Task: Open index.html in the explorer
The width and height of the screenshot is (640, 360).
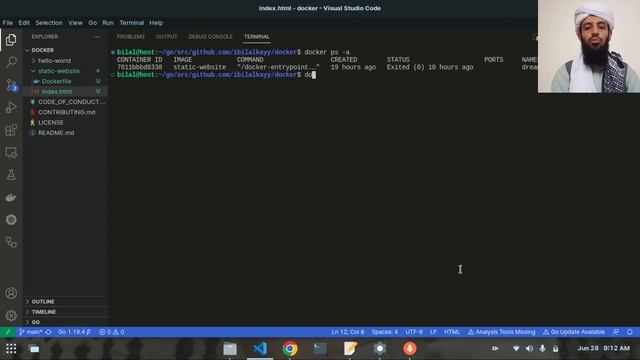Action: click(x=65, y=91)
